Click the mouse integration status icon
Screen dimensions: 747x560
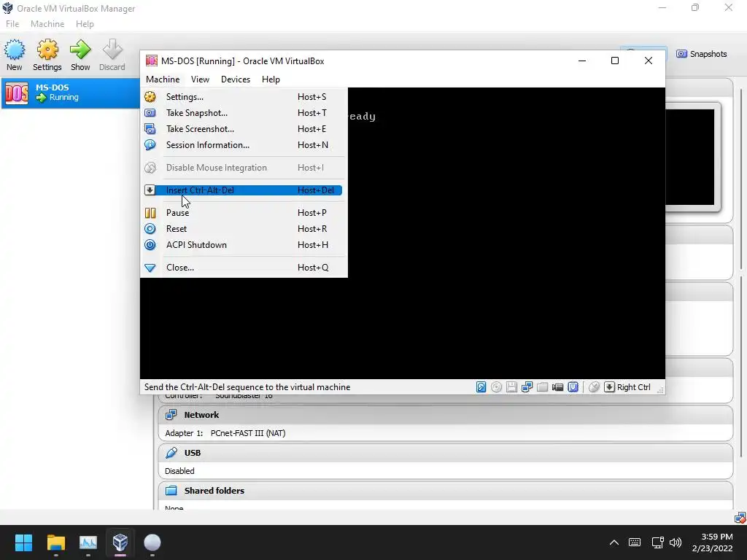[594, 387]
